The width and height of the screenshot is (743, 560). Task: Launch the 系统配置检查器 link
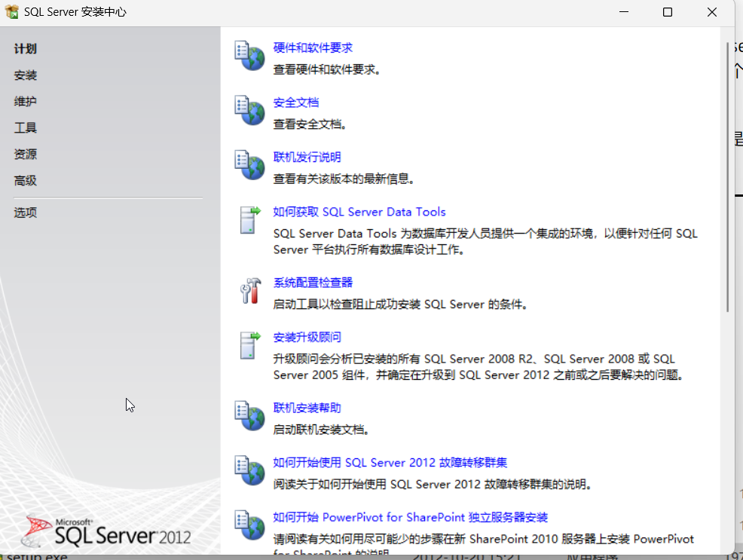[313, 283]
